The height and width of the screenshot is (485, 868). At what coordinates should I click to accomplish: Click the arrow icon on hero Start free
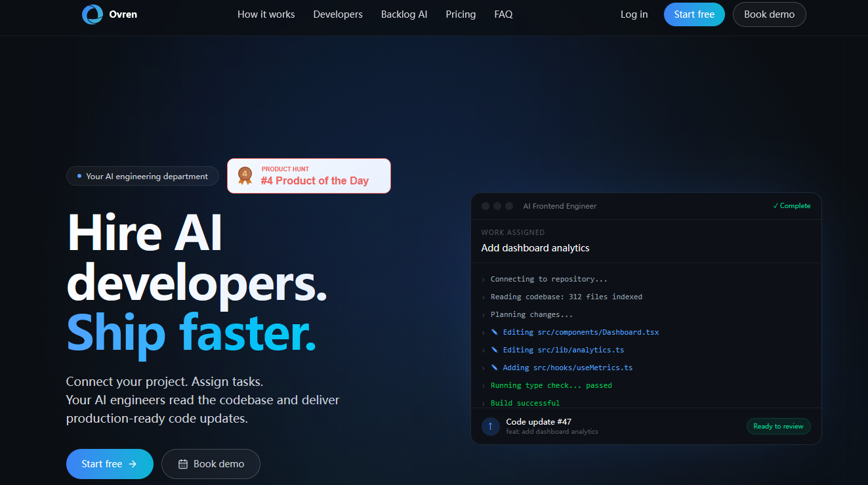tap(133, 464)
